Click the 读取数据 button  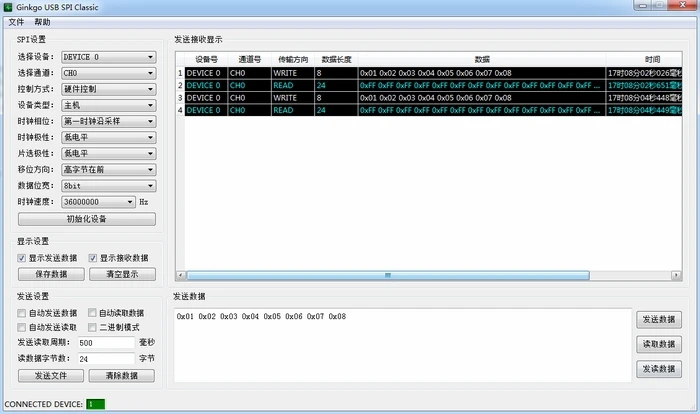point(659,344)
